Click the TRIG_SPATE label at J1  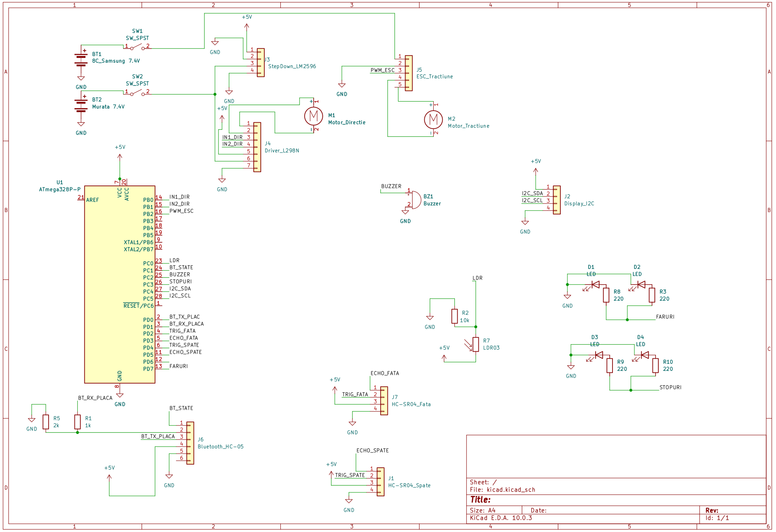click(x=350, y=476)
